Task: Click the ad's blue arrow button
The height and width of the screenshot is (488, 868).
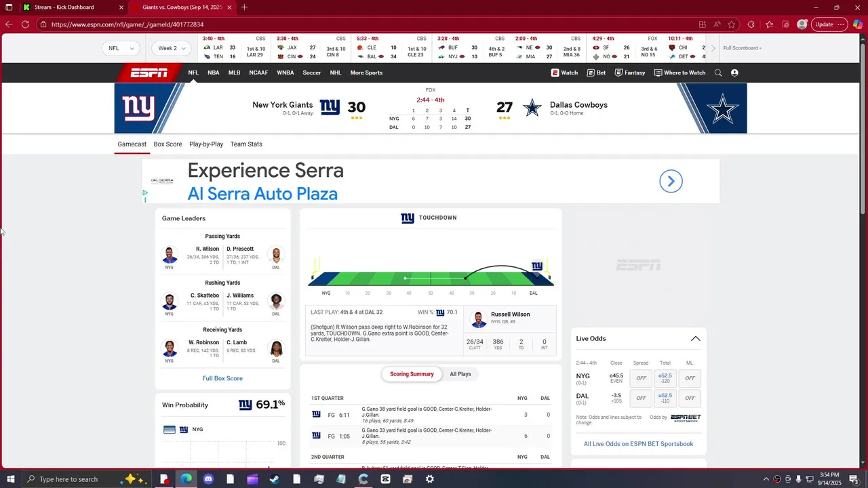Action: coord(671,181)
